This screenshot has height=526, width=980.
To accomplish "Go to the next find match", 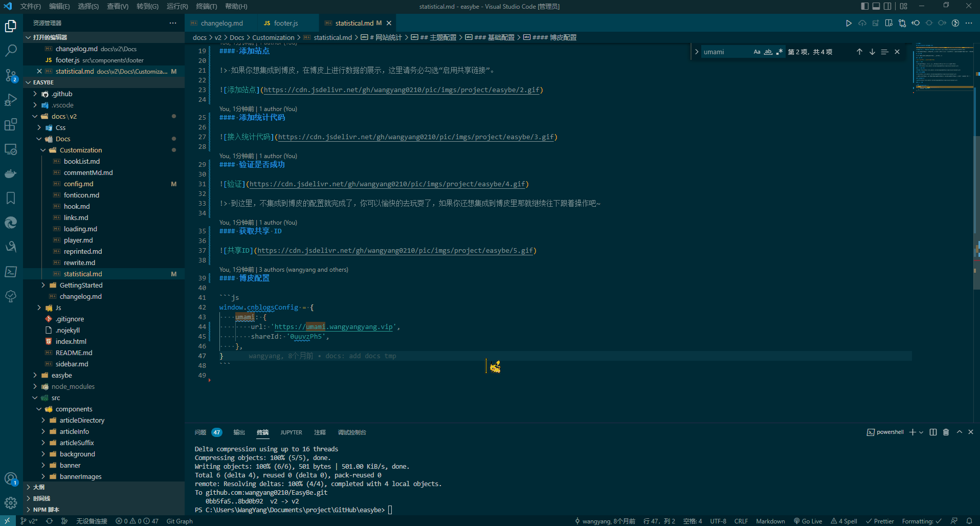I will pyautogui.click(x=872, y=52).
